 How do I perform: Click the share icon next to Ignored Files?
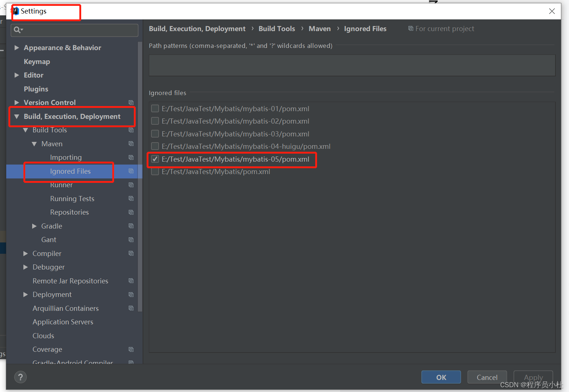pos(131,171)
